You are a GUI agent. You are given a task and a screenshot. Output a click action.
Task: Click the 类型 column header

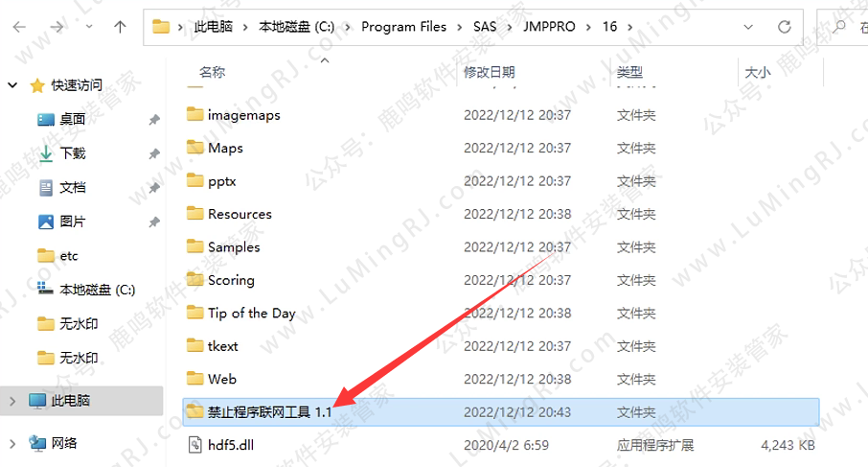coord(629,72)
